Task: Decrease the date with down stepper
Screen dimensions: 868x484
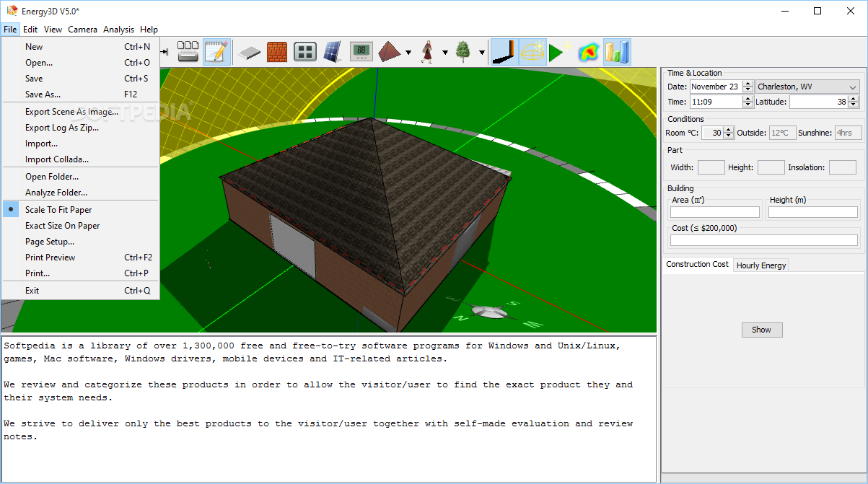Action: click(x=748, y=90)
